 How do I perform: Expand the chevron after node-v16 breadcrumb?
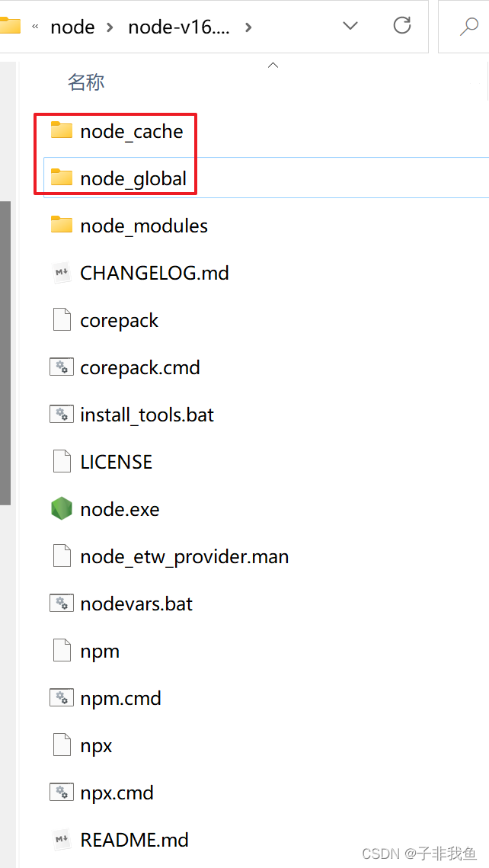coord(248,27)
